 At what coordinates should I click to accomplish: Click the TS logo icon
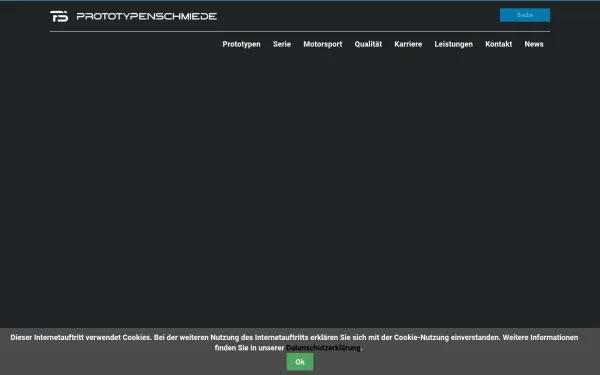click(59, 16)
